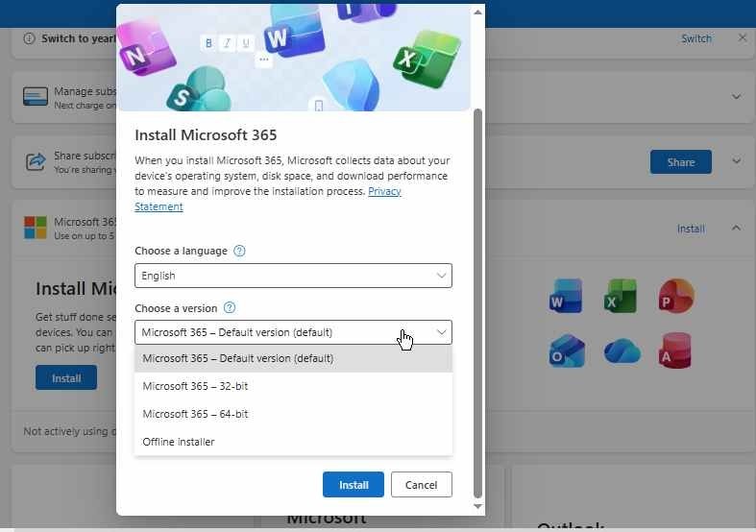Image resolution: width=756 pixels, height=532 pixels.
Task: Click the Install Microsoft 365 dialog heading
Action: click(206, 135)
